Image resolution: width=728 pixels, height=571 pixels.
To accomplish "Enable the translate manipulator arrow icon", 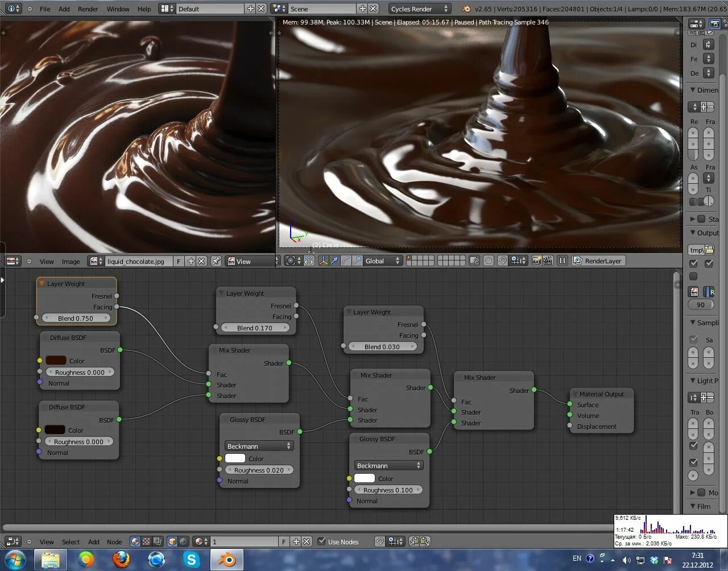I will coord(334,261).
